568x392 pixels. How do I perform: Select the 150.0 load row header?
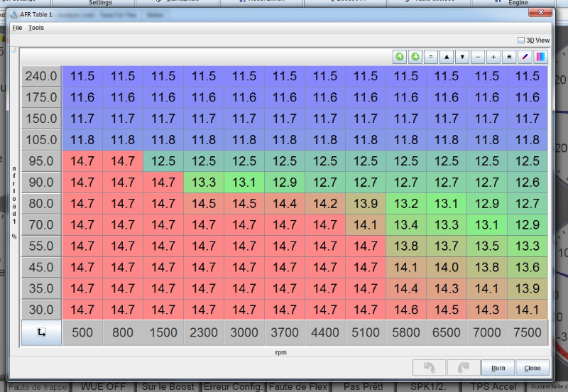click(41, 119)
